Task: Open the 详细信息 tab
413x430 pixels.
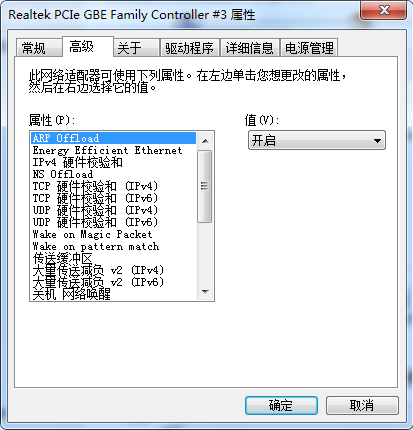Action: tap(249, 48)
